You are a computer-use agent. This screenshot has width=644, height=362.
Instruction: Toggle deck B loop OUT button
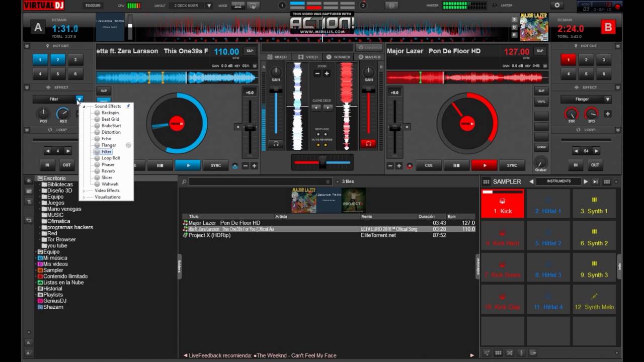595,165
